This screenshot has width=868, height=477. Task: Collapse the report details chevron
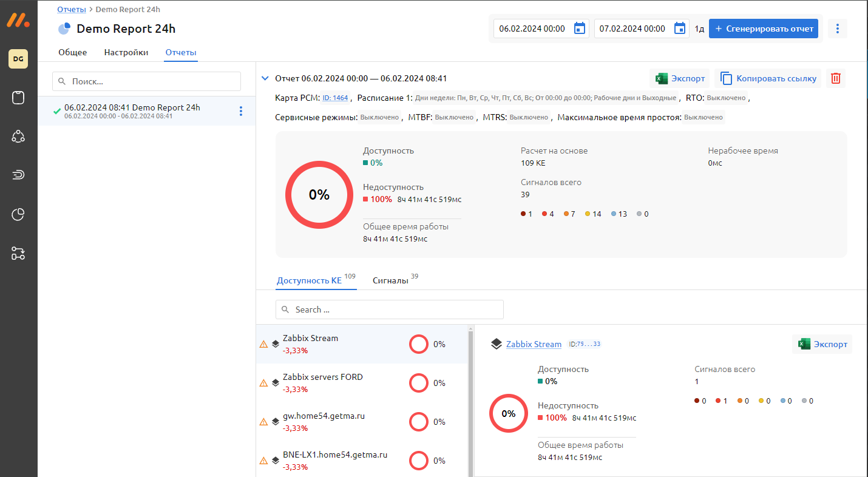[x=265, y=78]
